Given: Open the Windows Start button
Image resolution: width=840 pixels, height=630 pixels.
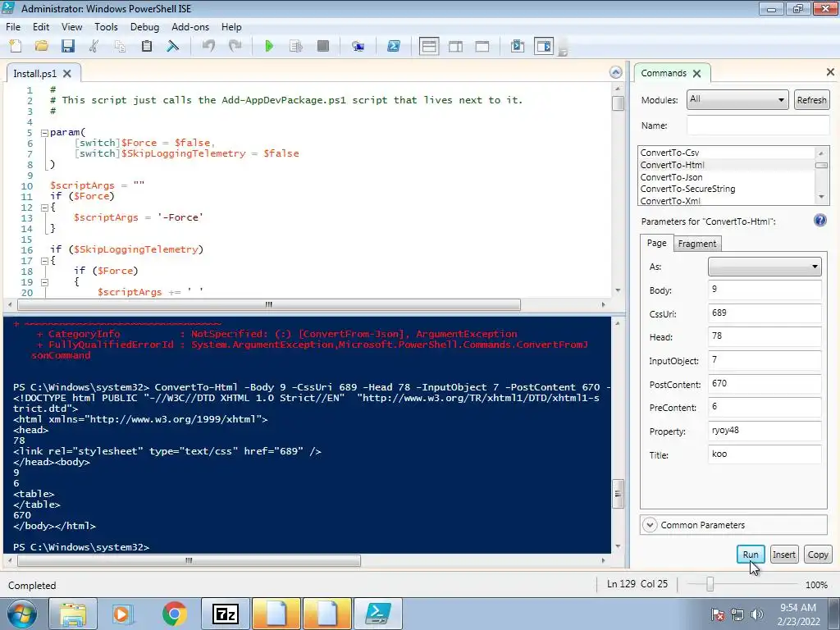Looking at the screenshot, I should (21, 614).
